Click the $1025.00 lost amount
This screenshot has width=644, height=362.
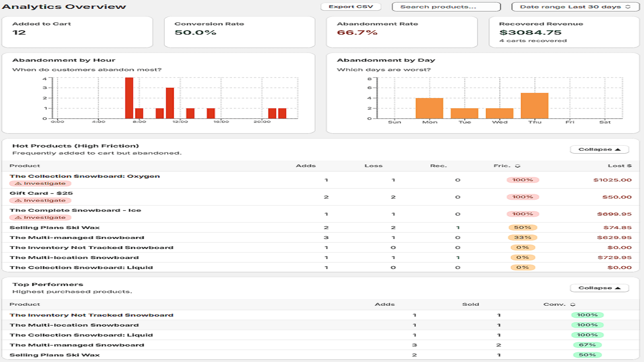612,180
